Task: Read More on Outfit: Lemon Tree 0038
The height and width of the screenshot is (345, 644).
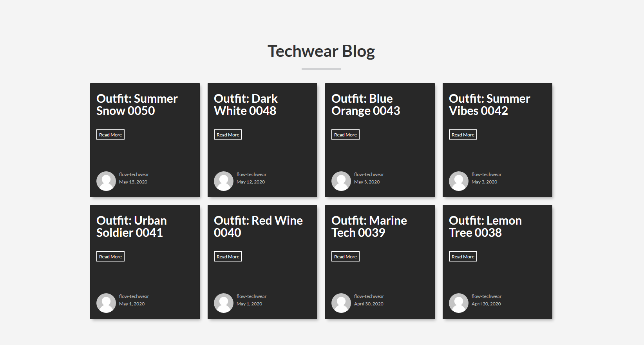Action: 463,256
